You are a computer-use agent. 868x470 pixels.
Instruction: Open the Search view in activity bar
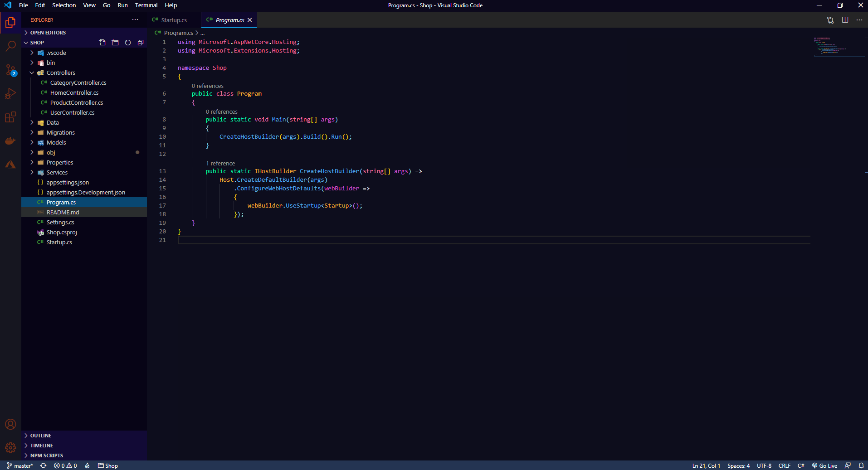pos(10,46)
